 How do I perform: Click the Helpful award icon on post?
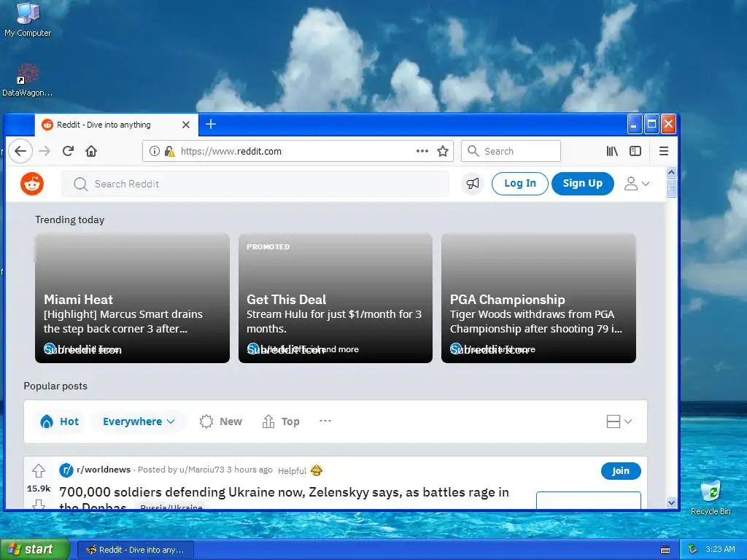(317, 470)
